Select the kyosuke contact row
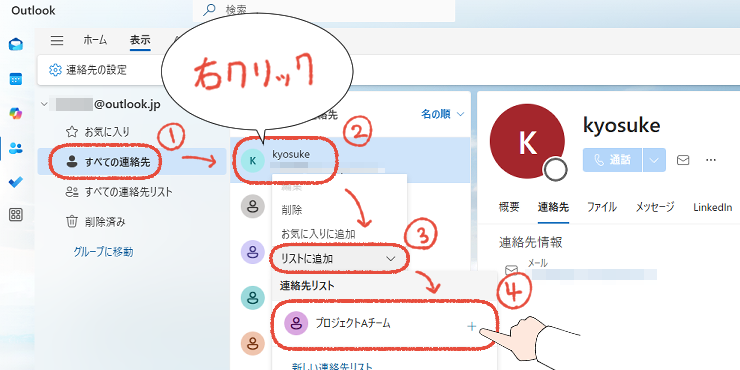Image resolution: width=740 pixels, height=370 pixels. coord(350,160)
